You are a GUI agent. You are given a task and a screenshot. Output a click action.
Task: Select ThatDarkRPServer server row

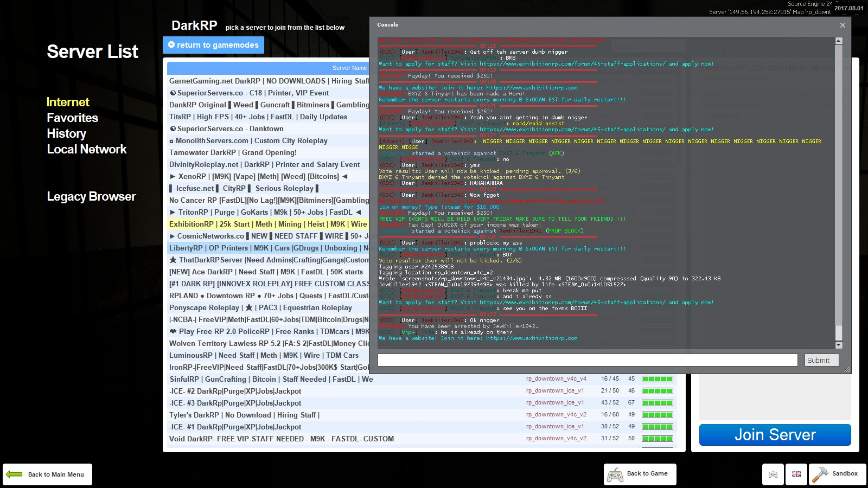pyautogui.click(x=268, y=260)
